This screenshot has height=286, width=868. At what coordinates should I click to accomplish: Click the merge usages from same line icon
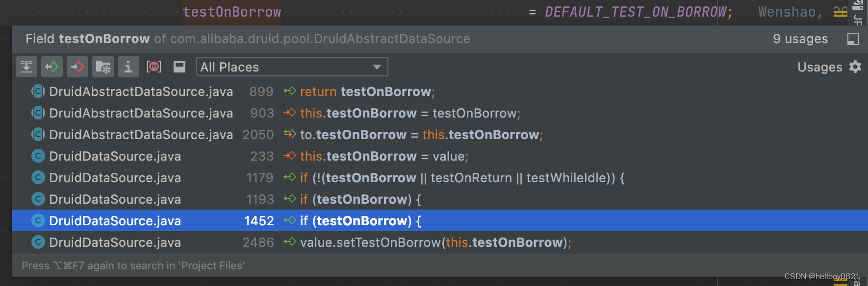[26, 67]
